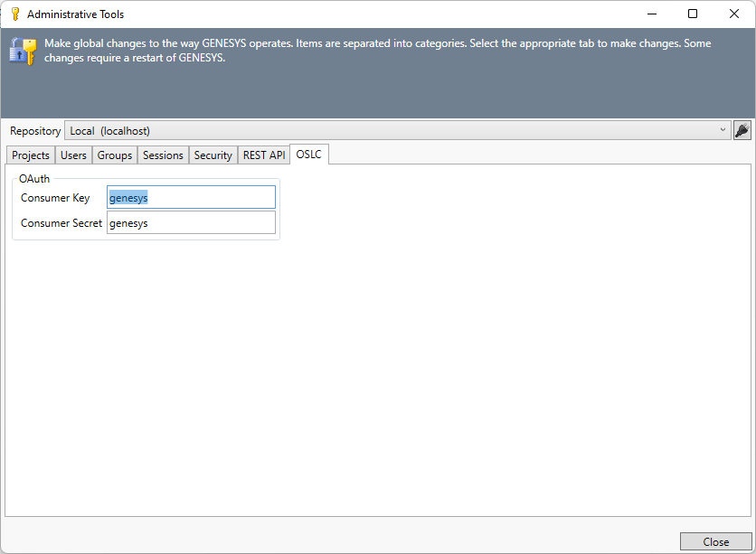Open the Users tab
Image resolution: width=756 pixels, height=554 pixels.
pos(73,155)
